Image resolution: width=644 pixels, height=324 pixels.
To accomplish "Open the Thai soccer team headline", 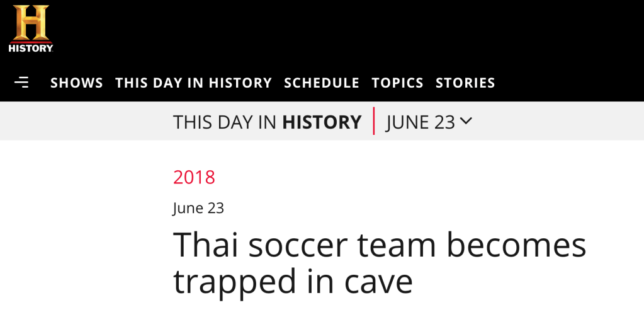I will pyautogui.click(x=380, y=263).
